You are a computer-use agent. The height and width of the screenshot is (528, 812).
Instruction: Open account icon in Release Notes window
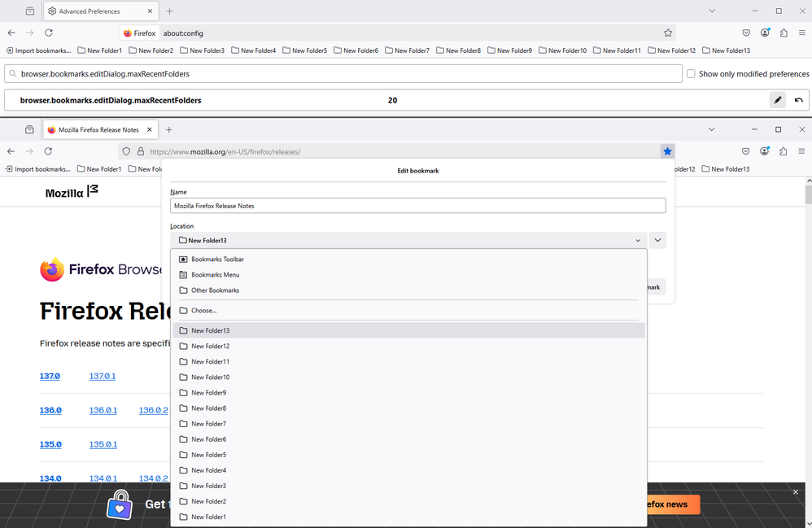[764, 151]
